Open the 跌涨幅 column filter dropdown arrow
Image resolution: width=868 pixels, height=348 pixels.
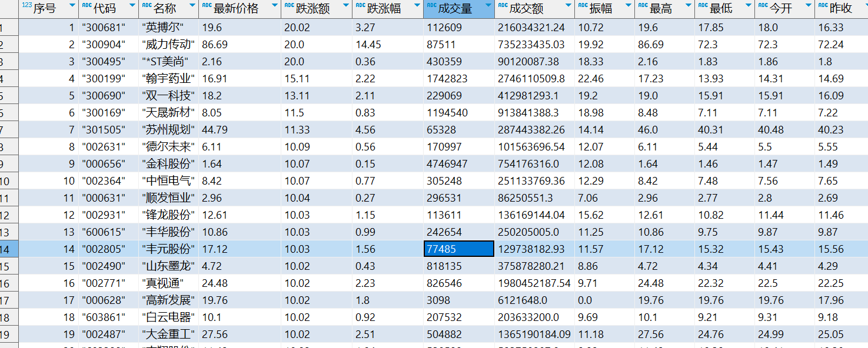tap(417, 5)
